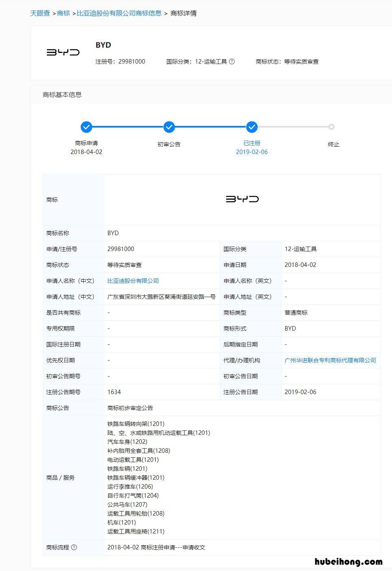Screen dimensions: 392x571
Task: Select 申请日期 value 2018-04-02 in table
Action: [300, 265]
